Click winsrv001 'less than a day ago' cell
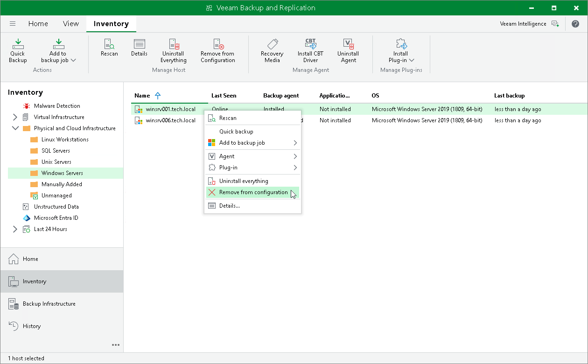 [518, 109]
